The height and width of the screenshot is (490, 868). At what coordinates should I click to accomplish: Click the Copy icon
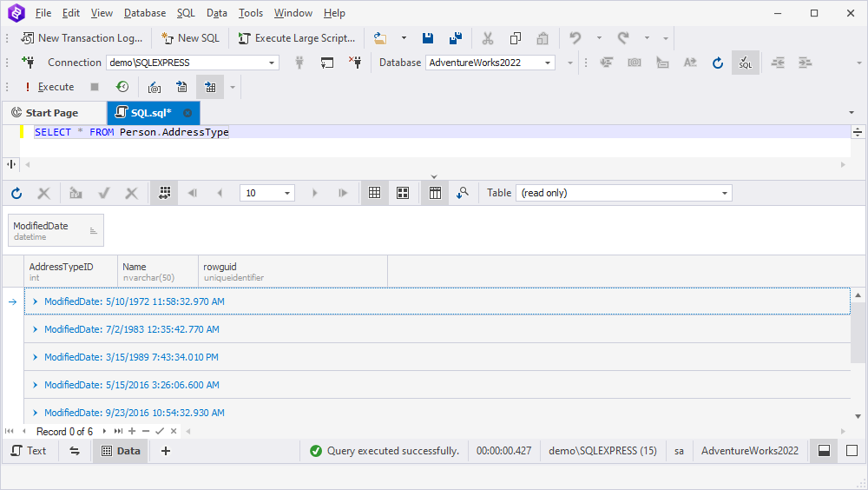516,38
